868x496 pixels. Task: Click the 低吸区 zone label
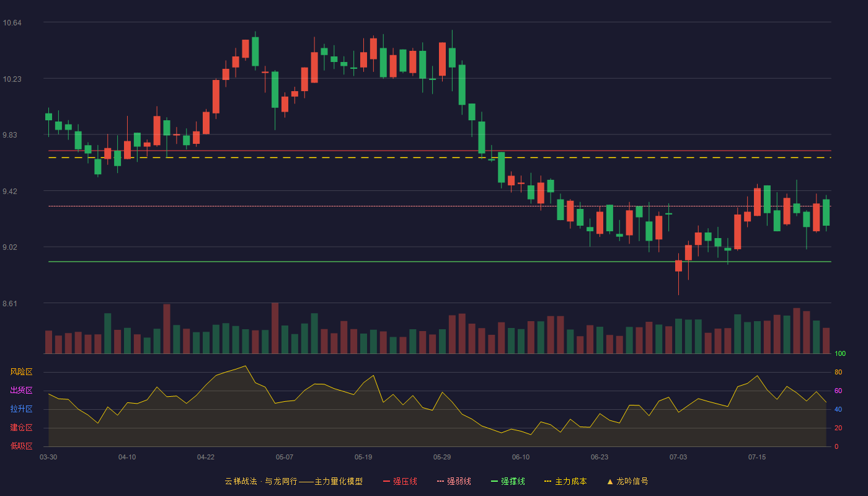(21, 446)
